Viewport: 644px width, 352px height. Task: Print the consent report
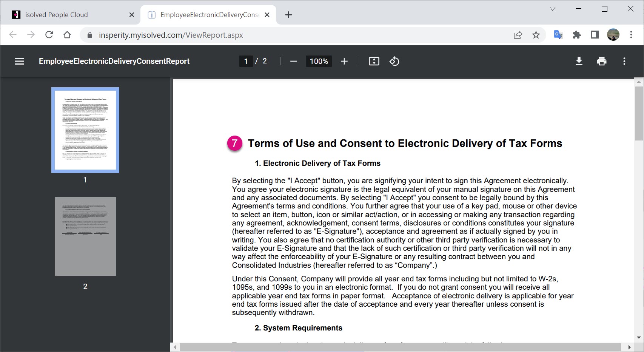tap(601, 61)
